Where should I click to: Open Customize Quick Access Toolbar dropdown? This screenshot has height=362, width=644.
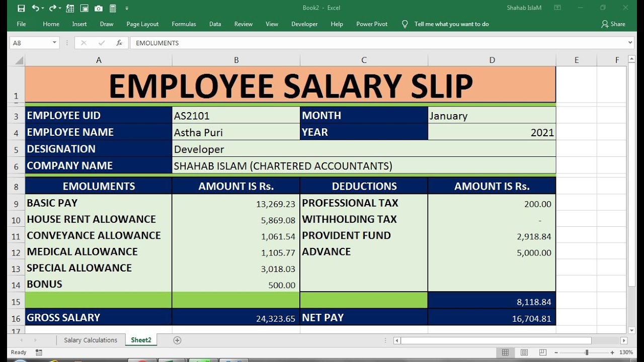(127, 8)
